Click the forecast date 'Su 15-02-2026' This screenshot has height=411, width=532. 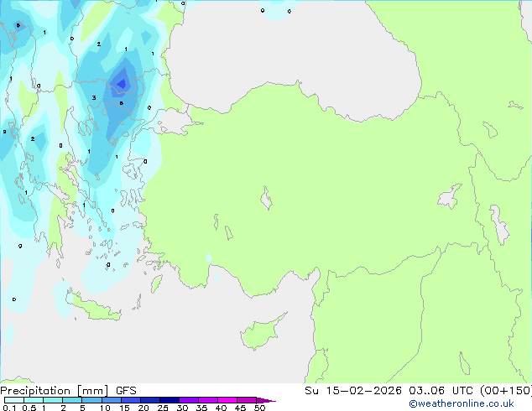(x=353, y=390)
